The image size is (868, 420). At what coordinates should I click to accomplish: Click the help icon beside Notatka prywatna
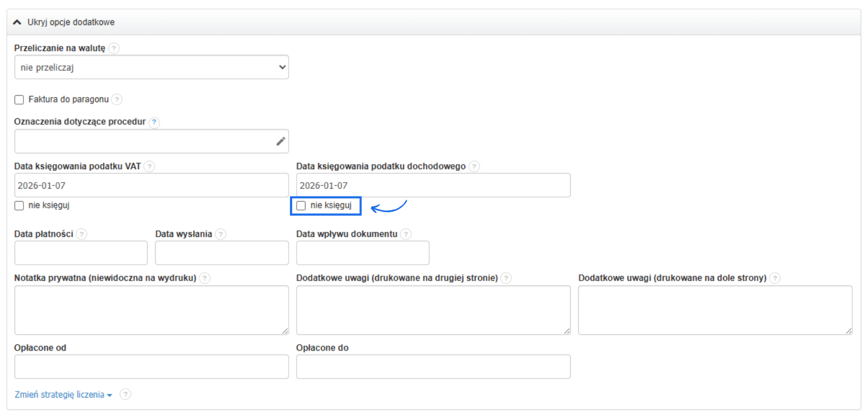[205, 278]
